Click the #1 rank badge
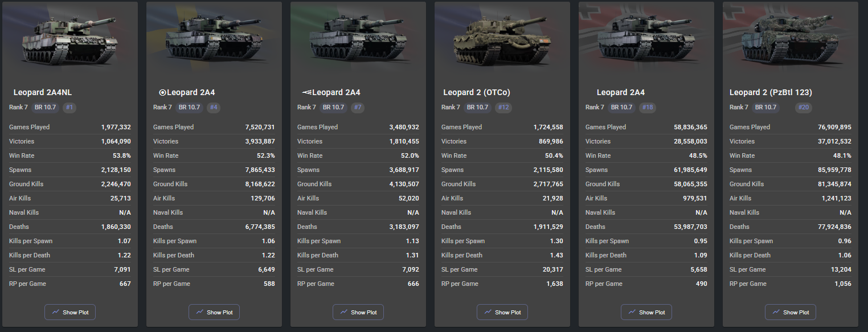 point(69,107)
